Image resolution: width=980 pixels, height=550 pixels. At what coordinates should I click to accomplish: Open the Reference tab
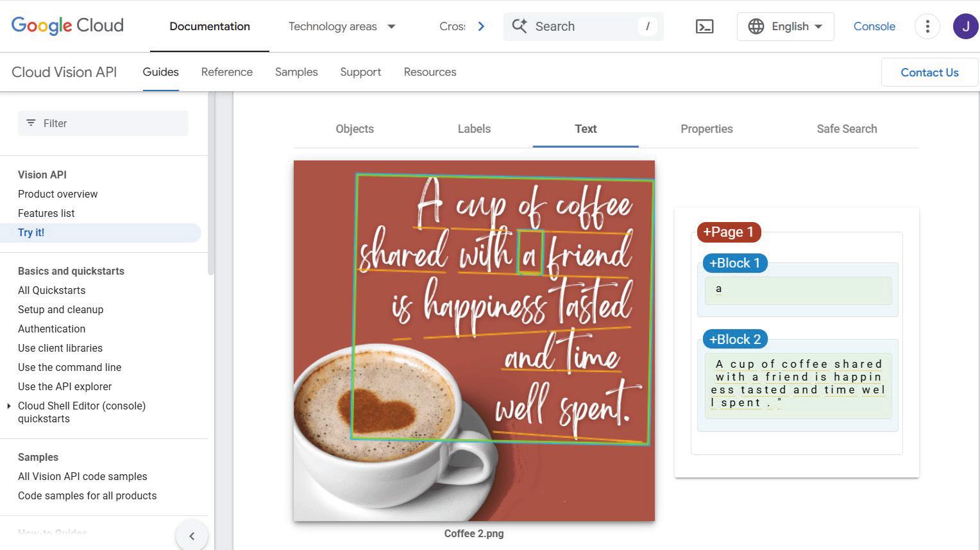[227, 72]
